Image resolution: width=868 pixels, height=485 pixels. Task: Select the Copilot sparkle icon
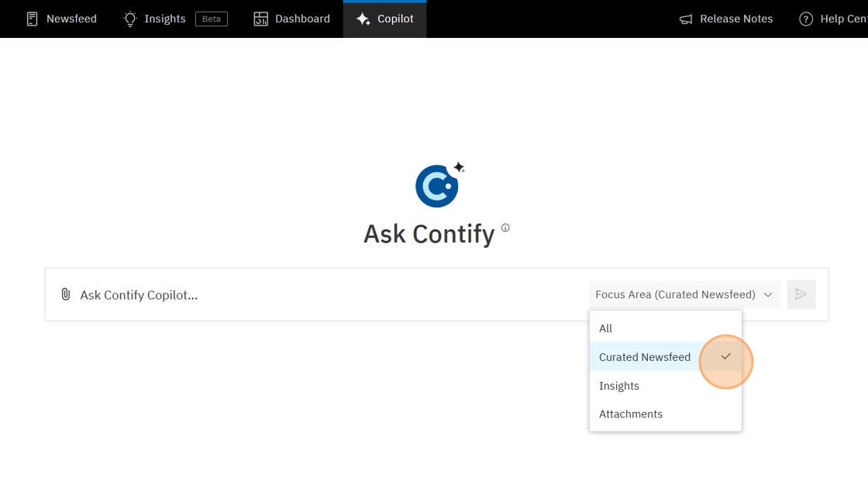pos(364,18)
